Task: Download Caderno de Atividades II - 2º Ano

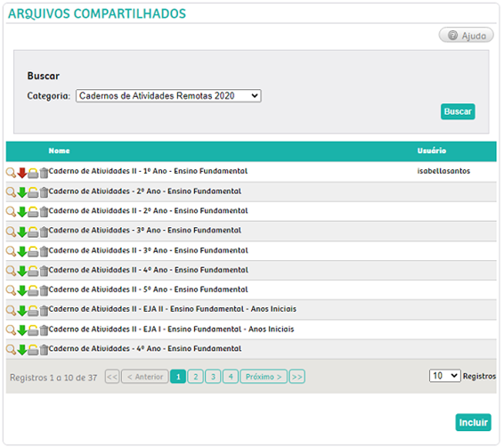Action: (22, 212)
